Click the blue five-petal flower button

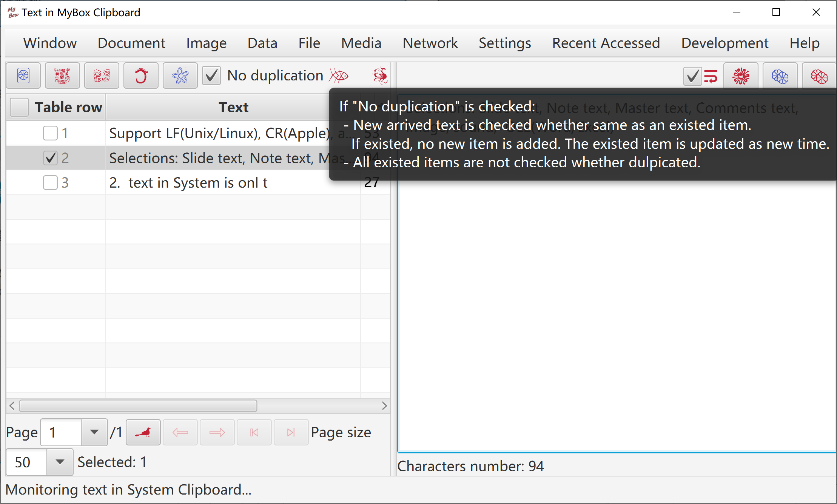coord(180,76)
